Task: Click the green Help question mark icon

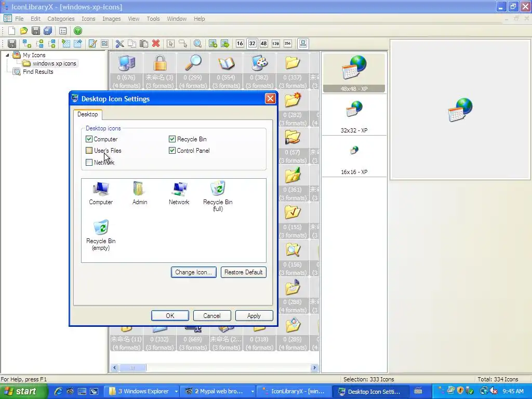Action: pos(78,31)
